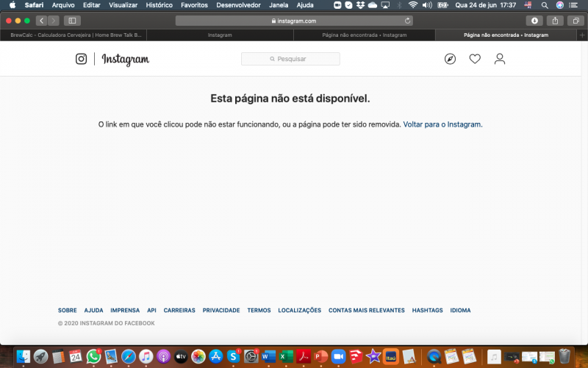The width and height of the screenshot is (588, 368).
Task: Open the AJUDA footer link
Action: pyautogui.click(x=93, y=310)
